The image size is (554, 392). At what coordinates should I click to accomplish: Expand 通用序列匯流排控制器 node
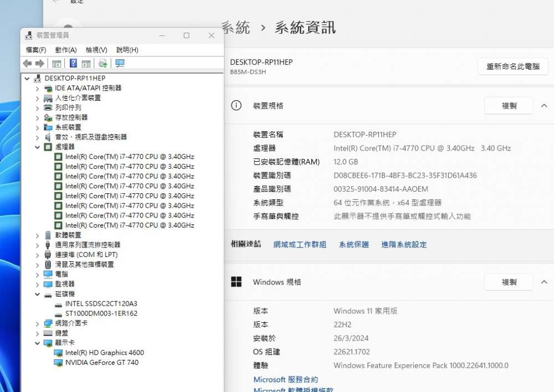point(38,245)
